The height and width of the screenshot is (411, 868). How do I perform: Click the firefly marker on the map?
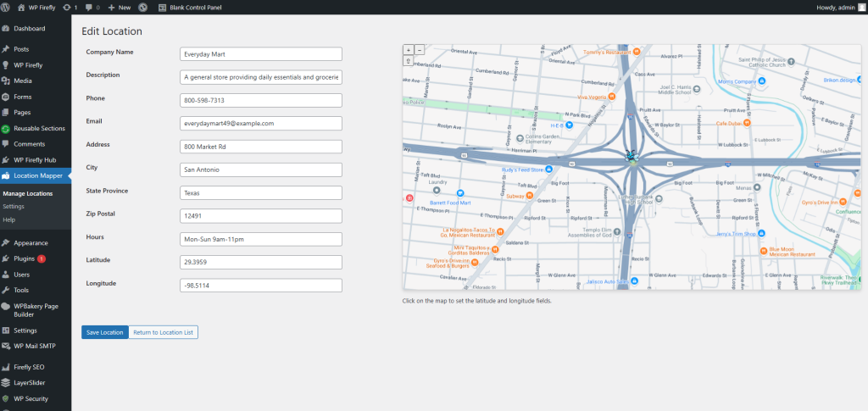coord(631,155)
